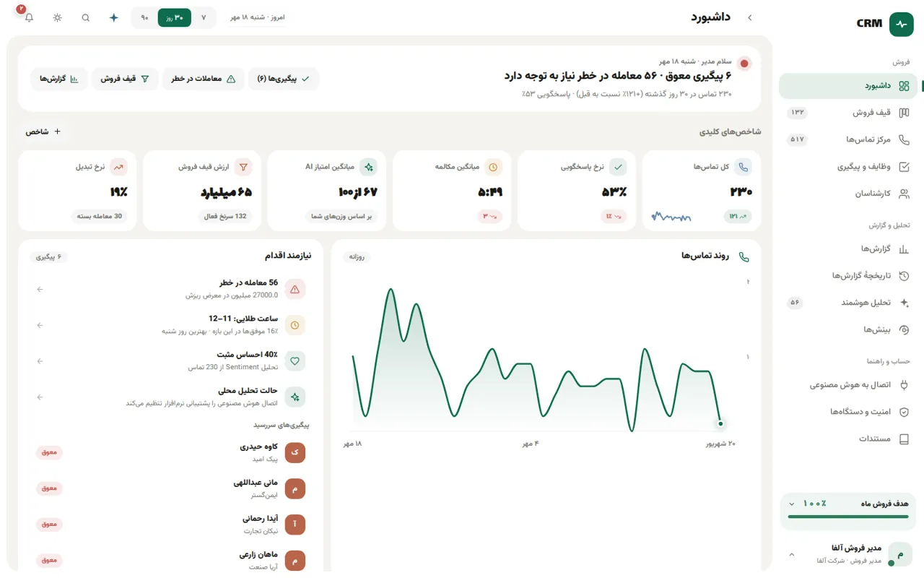Click the ۶ پیگیری badge
Screen dimensions: 924x578
coord(49,256)
